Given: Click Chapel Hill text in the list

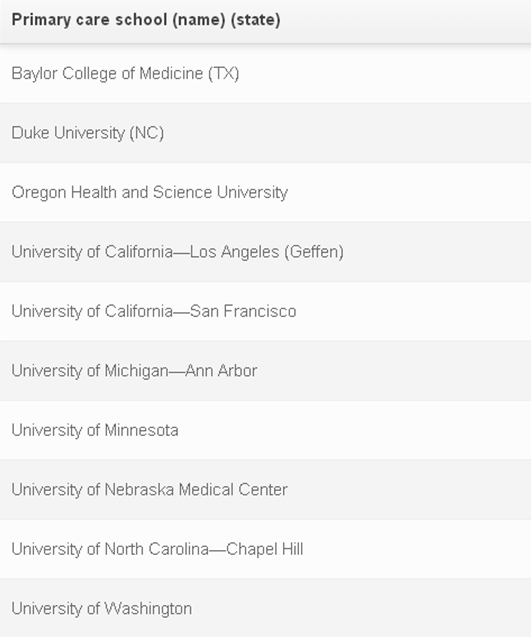Looking at the screenshot, I should coord(264,549).
